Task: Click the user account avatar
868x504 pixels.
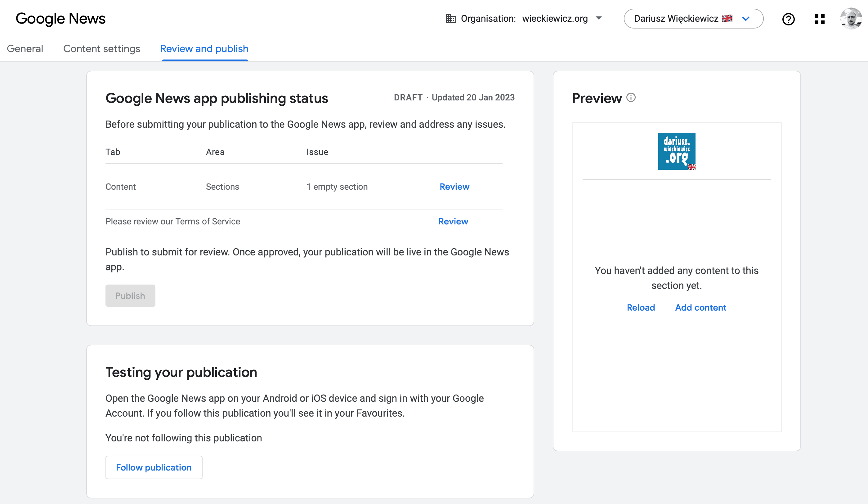Action: pos(851,19)
